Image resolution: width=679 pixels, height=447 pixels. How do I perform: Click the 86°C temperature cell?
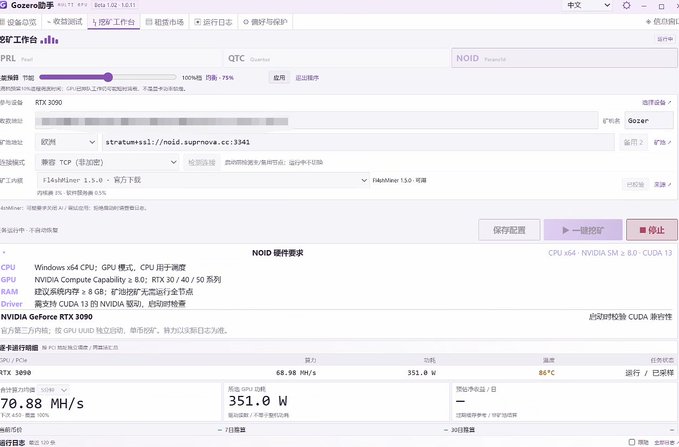[x=546, y=372]
